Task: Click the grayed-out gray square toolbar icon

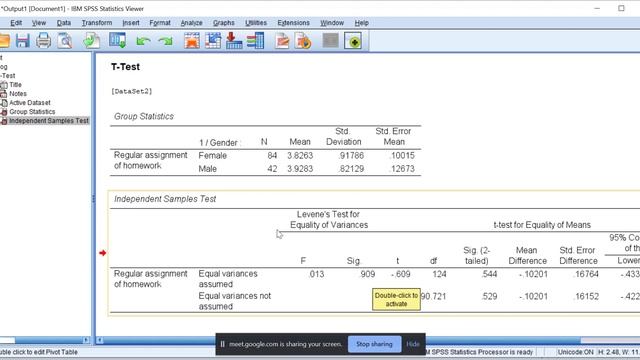Action: pos(331,40)
